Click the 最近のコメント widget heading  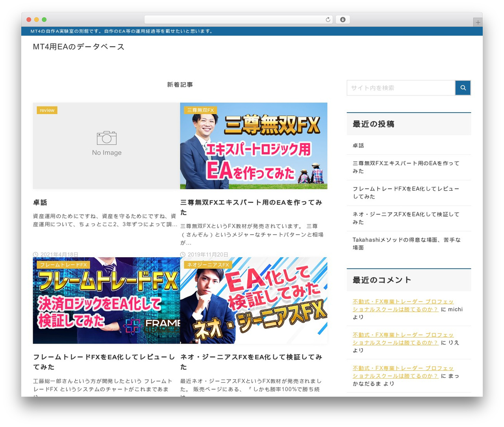tap(382, 280)
